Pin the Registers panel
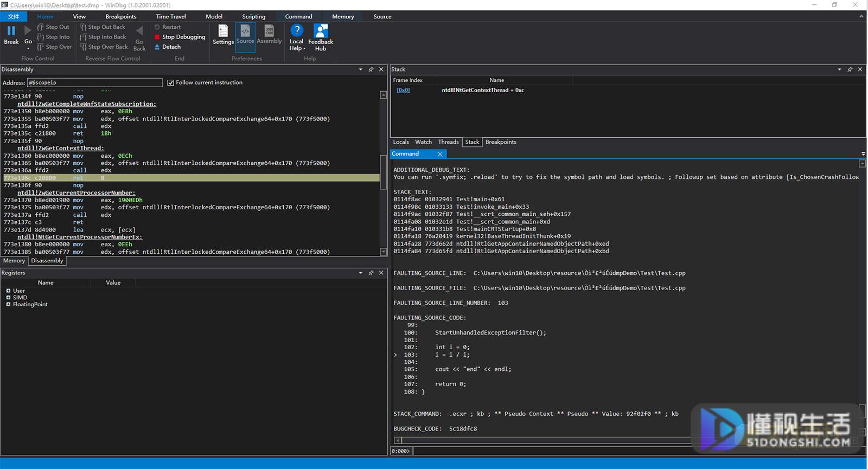The image size is (868, 469). [x=371, y=273]
